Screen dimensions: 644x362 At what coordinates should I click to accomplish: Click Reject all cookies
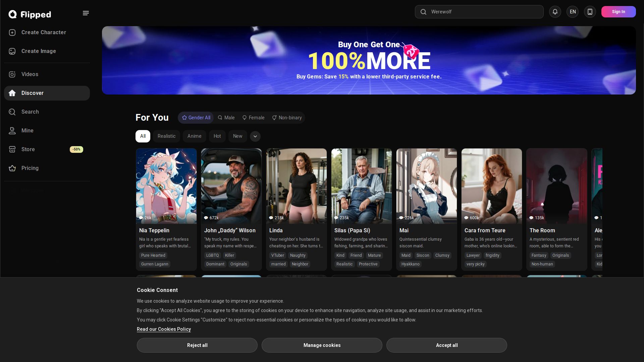(x=197, y=345)
